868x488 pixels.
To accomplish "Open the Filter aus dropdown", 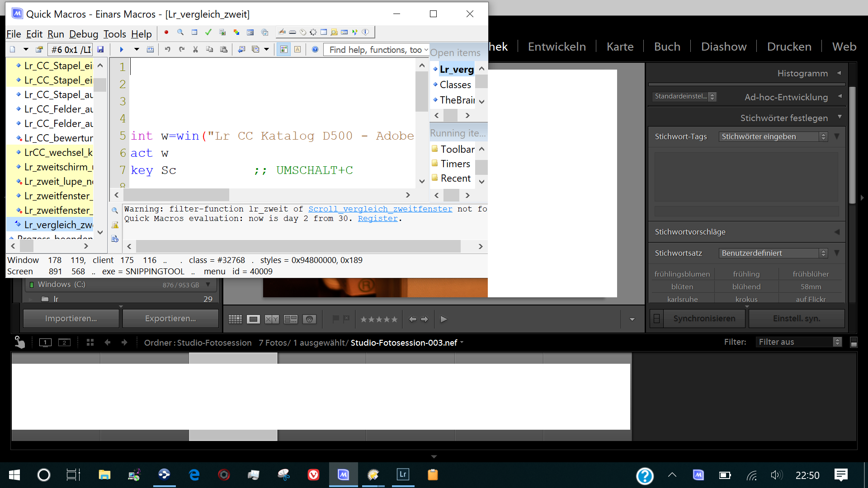I will coord(798,342).
